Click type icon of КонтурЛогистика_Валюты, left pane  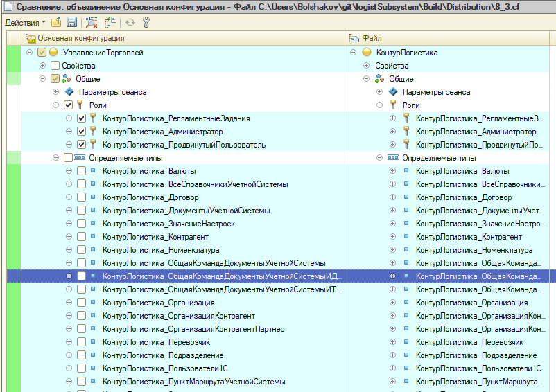(93, 170)
